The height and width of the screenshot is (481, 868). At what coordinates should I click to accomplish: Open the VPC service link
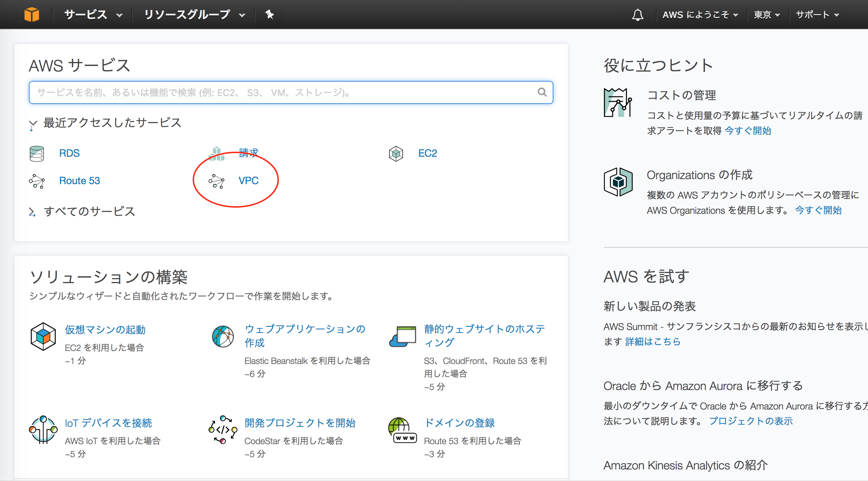pos(249,181)
